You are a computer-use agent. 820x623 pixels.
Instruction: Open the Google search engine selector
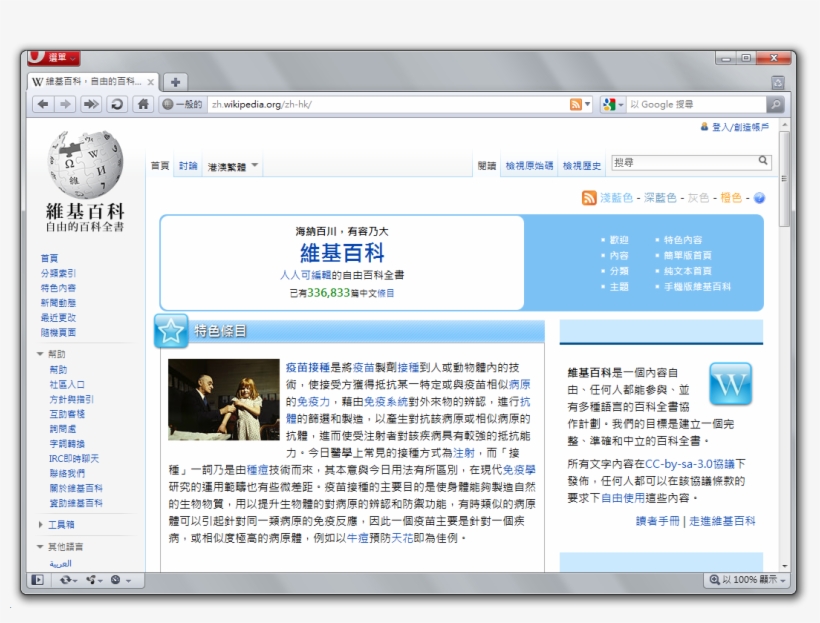[x=612, y=105]
